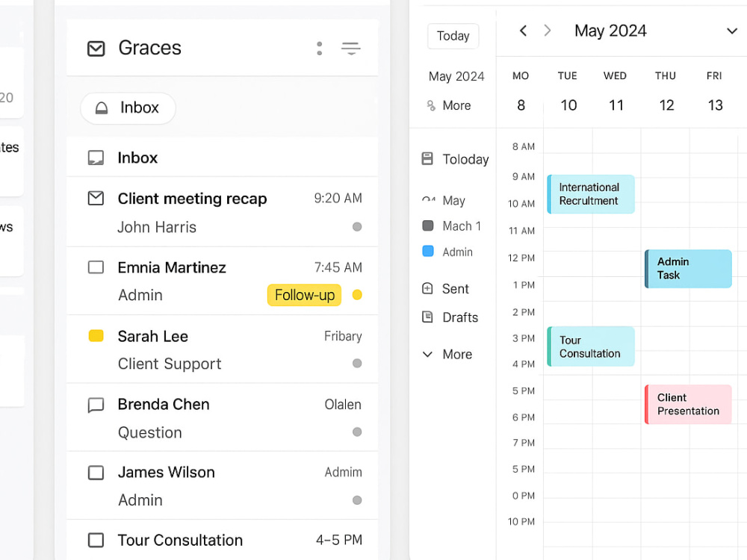Click the Sent folder icon
This screenshot has height=560, width=747.
pyautogui.click(x=427, y=288)
